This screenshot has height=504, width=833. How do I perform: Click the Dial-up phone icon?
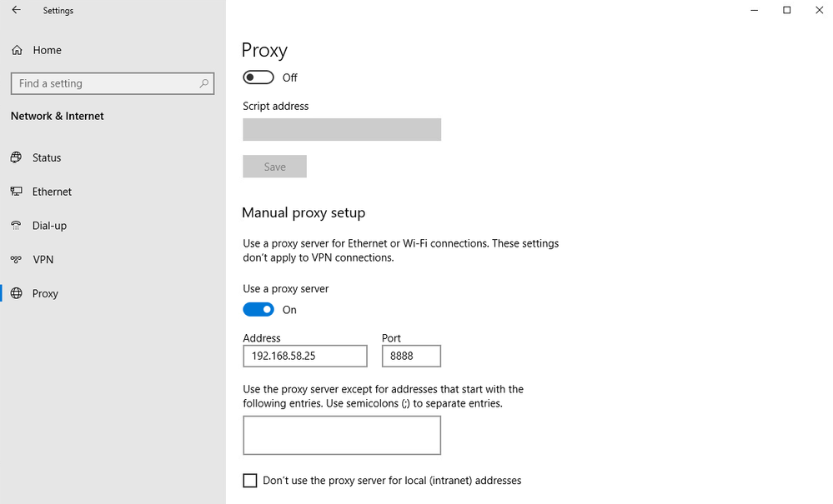click(17, 226)
